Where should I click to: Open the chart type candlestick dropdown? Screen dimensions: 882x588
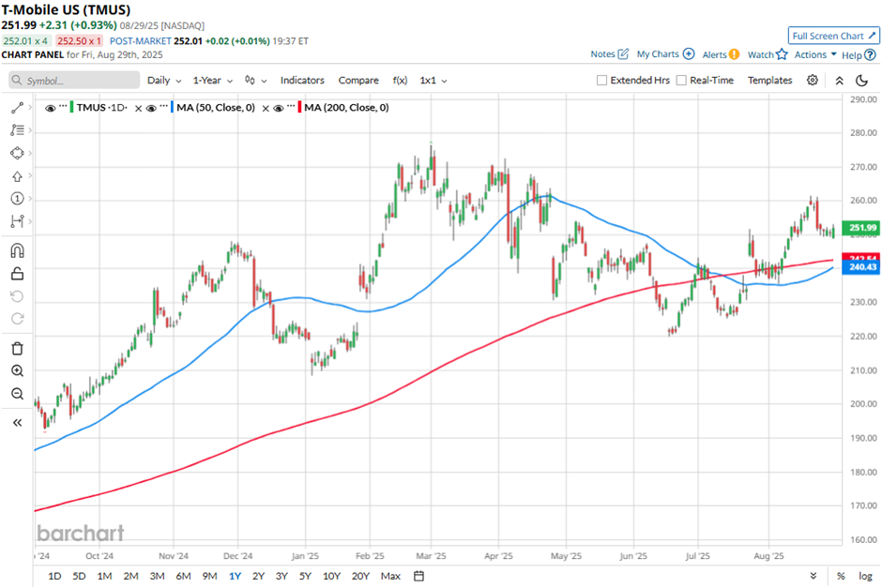pyautogui.click(x=255, y=81)
